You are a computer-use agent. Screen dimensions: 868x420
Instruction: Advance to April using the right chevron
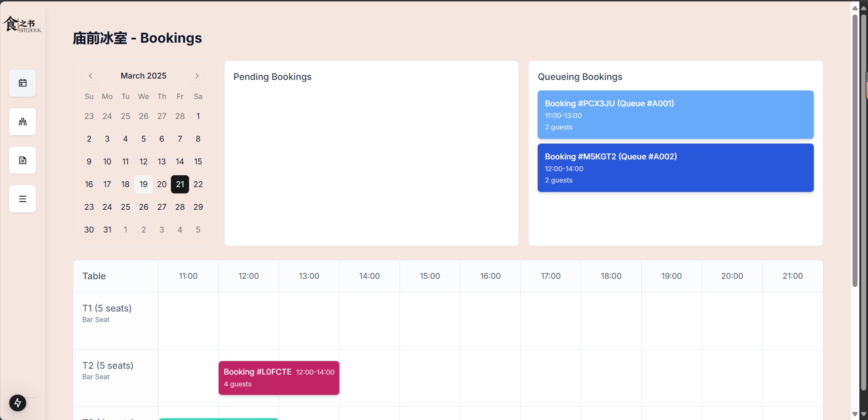pos(197,76)
